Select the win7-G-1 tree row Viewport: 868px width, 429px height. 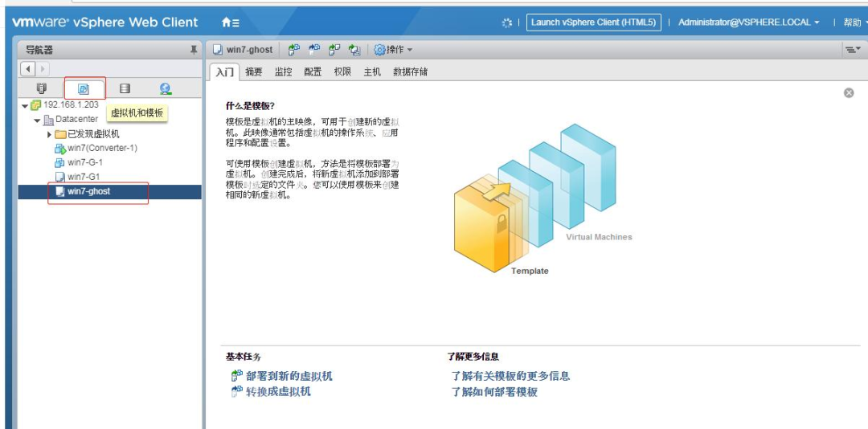click(109, 163)
